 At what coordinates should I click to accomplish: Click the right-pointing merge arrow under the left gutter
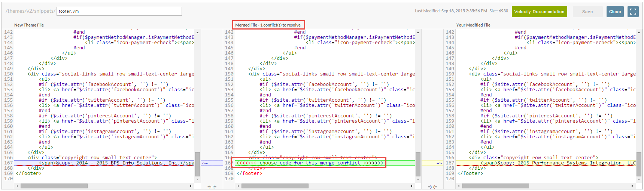tap(209, 187)
